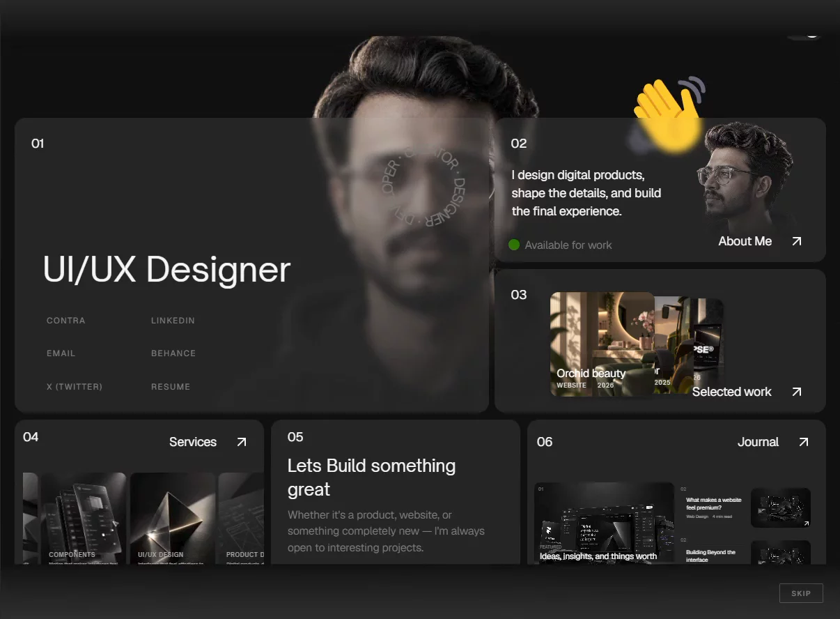Screen dimensions: 840x619
Task: Open the RESUME link
Action: 171,387
